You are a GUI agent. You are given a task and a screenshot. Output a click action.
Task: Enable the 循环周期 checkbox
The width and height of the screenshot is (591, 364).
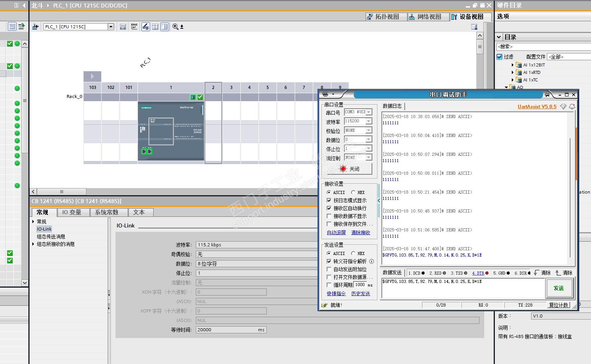click(329, 285)
